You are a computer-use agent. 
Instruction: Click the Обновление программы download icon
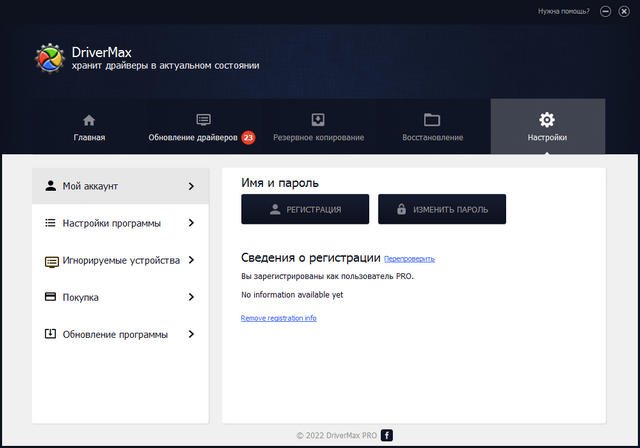point(50,334)
